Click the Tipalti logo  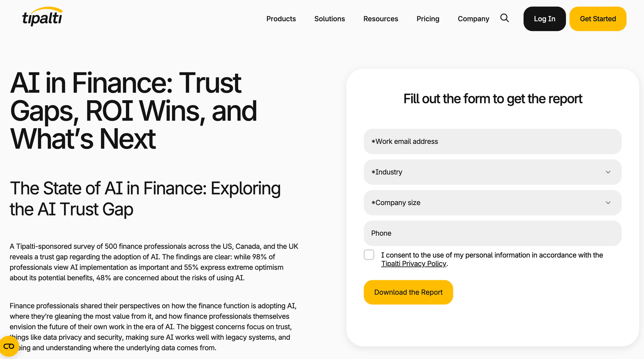[42, 17]
